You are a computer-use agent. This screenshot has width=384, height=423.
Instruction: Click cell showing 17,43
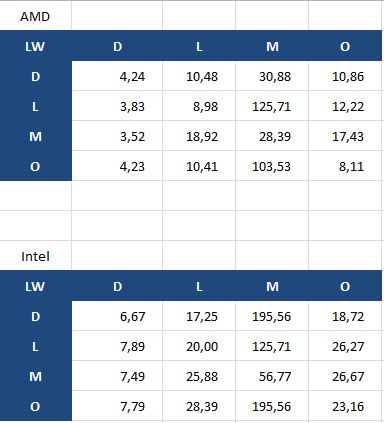coord(345,136)
